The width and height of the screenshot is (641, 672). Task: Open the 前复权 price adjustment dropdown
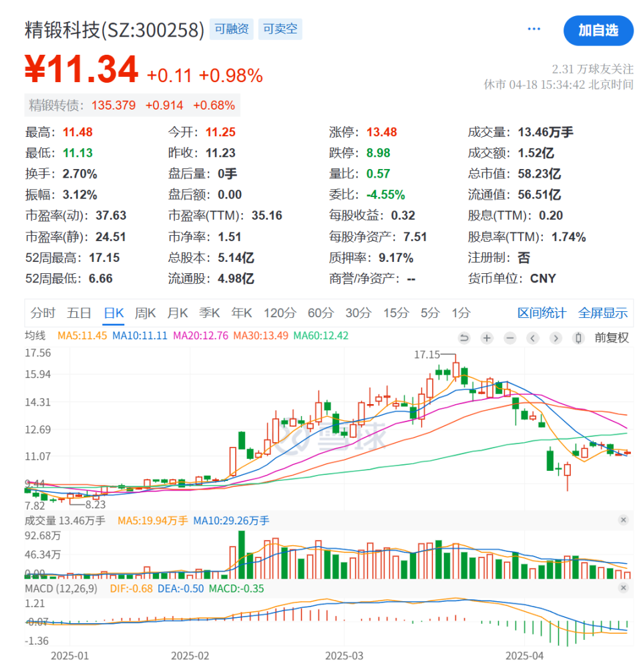(x=612, y=338)
